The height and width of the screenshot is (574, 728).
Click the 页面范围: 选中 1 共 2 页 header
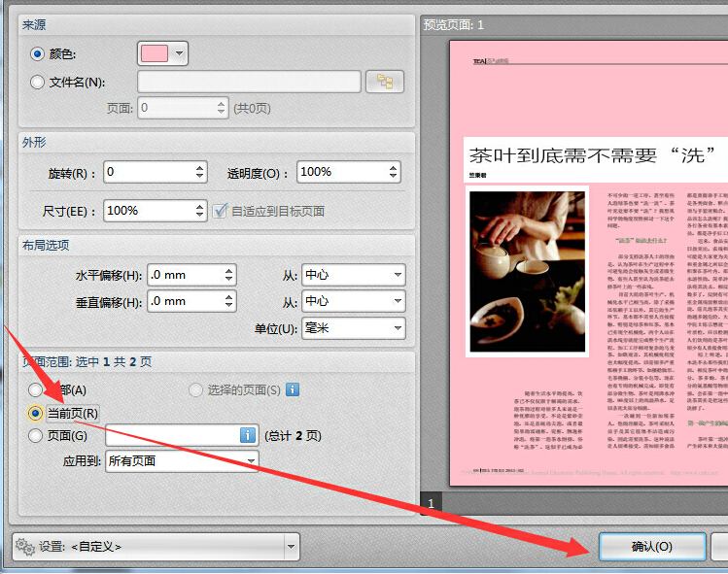87,361
